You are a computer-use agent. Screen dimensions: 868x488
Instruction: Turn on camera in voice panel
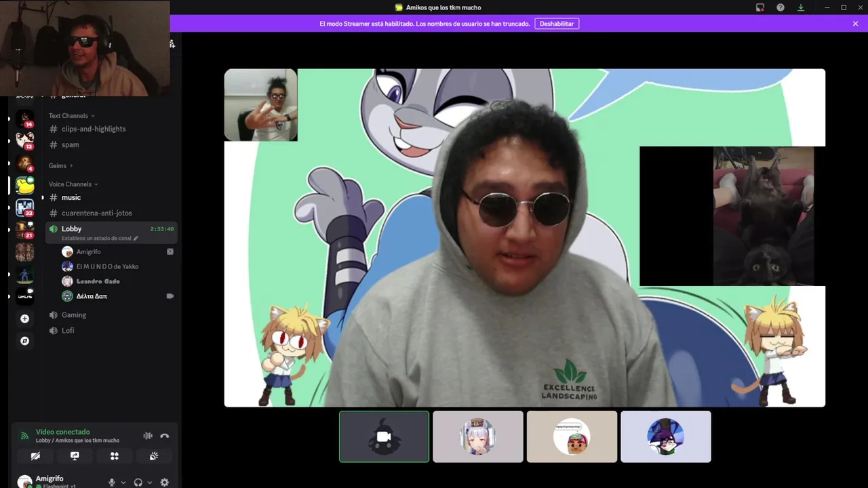tap(35, 456)
